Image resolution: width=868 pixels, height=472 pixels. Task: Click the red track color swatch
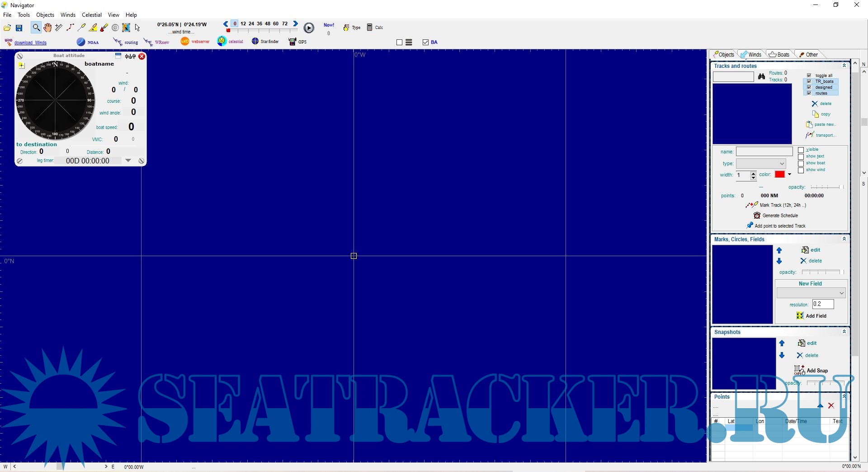[780, 175]
